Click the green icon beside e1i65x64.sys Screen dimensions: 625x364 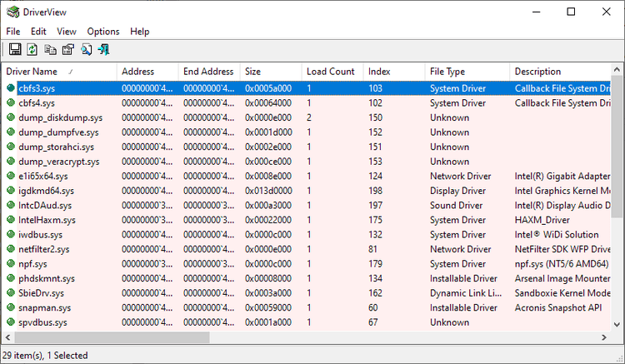click(x=11, y=176)
